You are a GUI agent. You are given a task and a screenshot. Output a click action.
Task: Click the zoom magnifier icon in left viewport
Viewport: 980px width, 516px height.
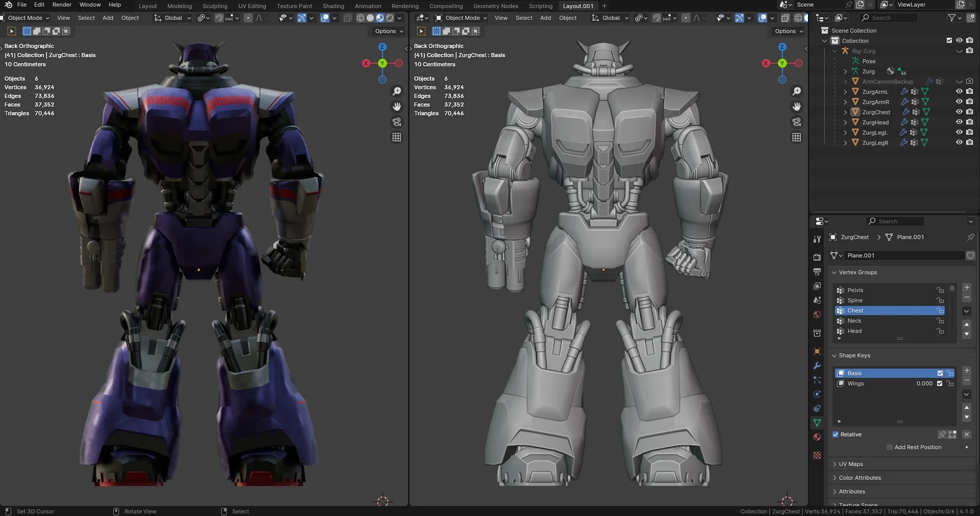(x=397, y=91)
